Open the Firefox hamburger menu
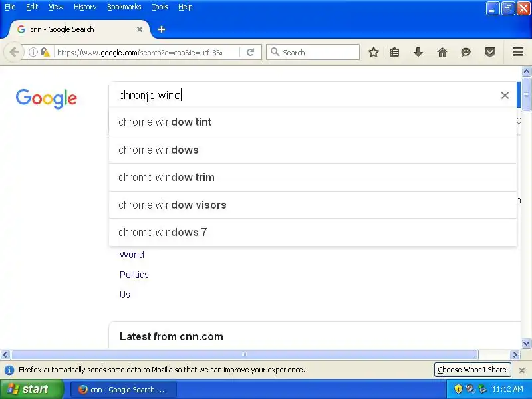 click(x=518, y=52)
